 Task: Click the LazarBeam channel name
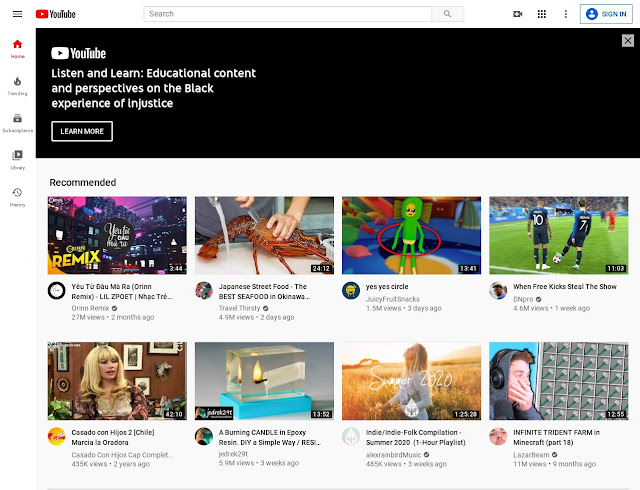click(531, 455)
